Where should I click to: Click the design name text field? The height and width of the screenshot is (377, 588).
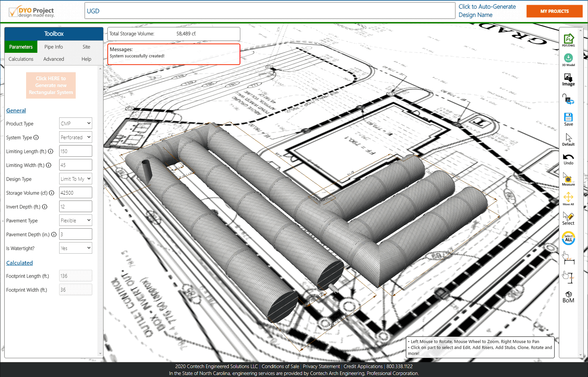pos(270,11)
